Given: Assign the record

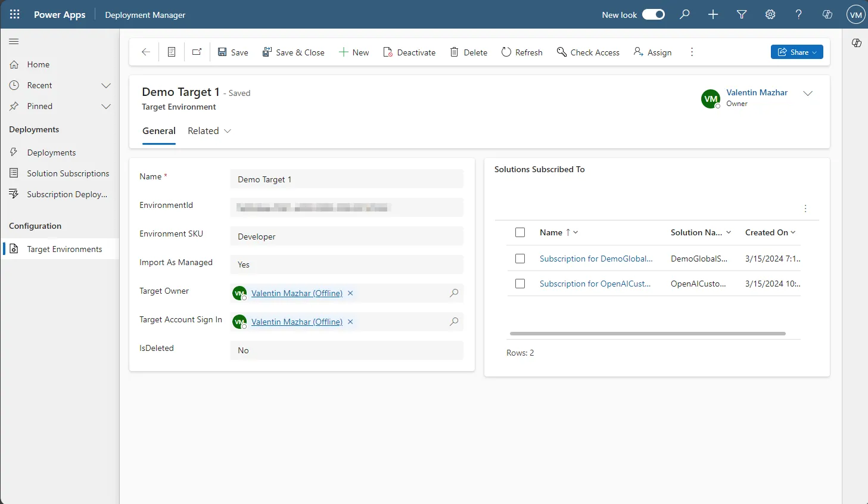Looking at the screenshot, I should (653, 52).
